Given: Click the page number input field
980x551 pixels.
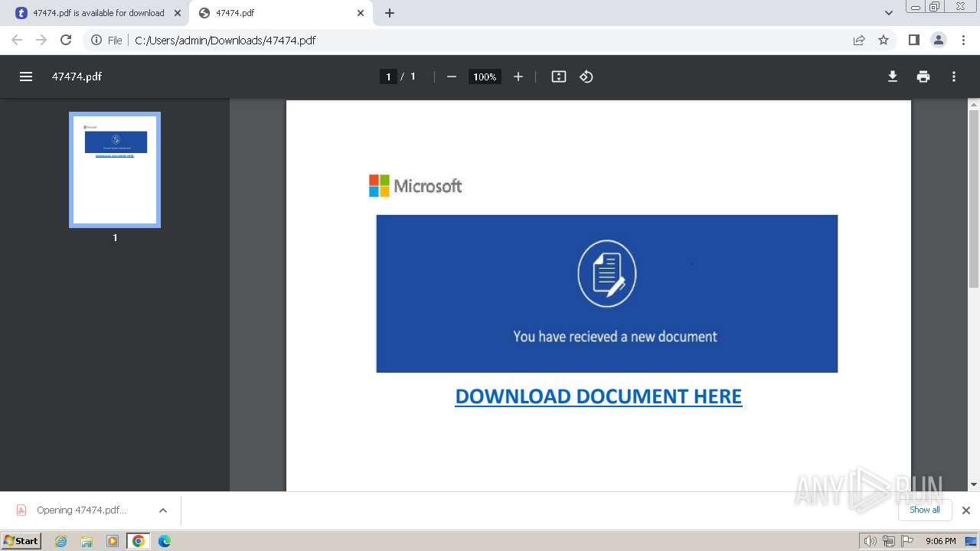Looking at the screenshot, I should [388, 77].
